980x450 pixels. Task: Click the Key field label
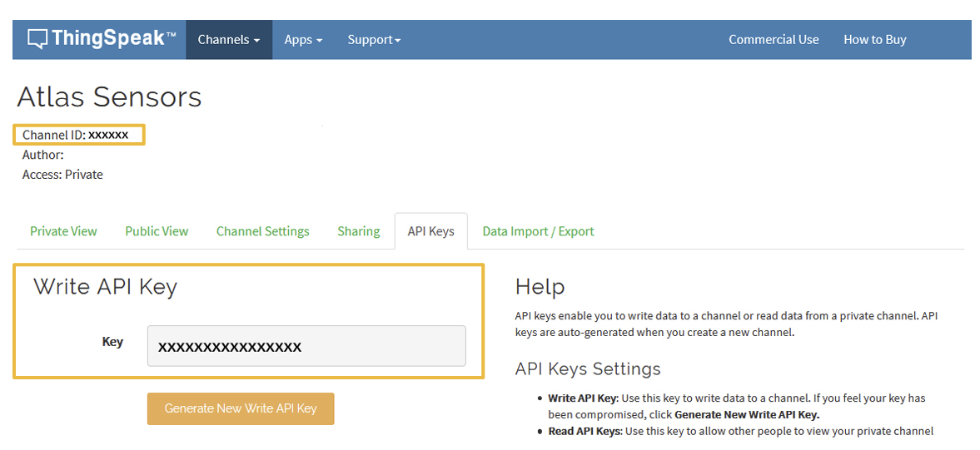pyautogui.click(x=112, y=342)
